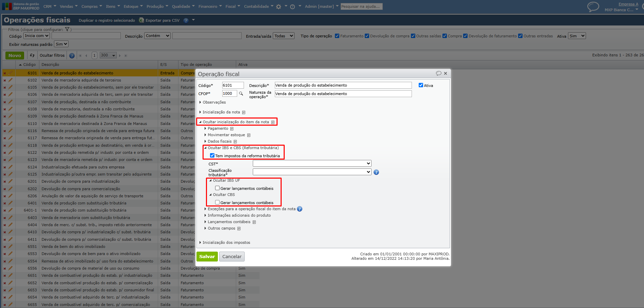The height and width of the screenshot is (308, 644).
Task: Uncheck the Outras entradas filter
Action: [x=520, y=36]
